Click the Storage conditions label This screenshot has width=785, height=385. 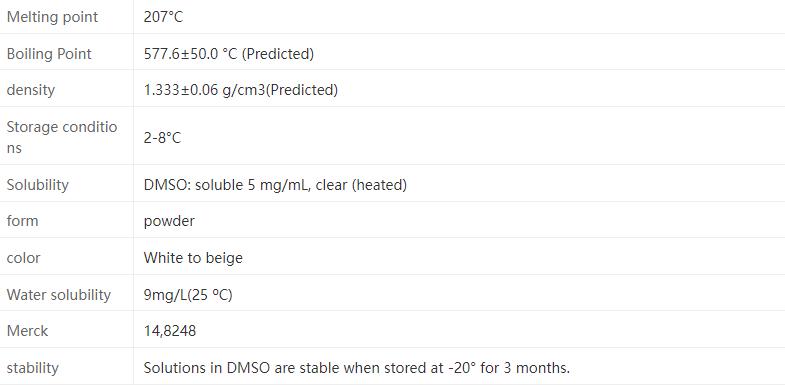click(62, 137)
